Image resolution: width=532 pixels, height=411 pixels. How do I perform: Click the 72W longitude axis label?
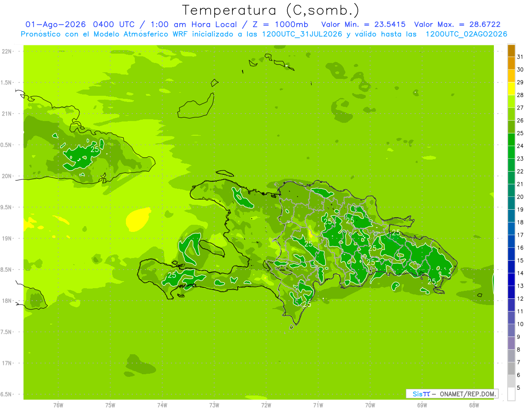click(x=266, y=405)
